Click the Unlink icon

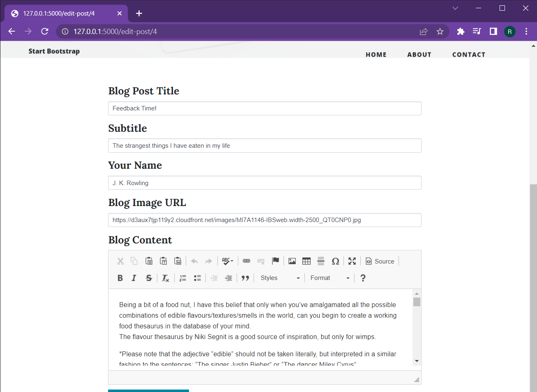point(261,261)
